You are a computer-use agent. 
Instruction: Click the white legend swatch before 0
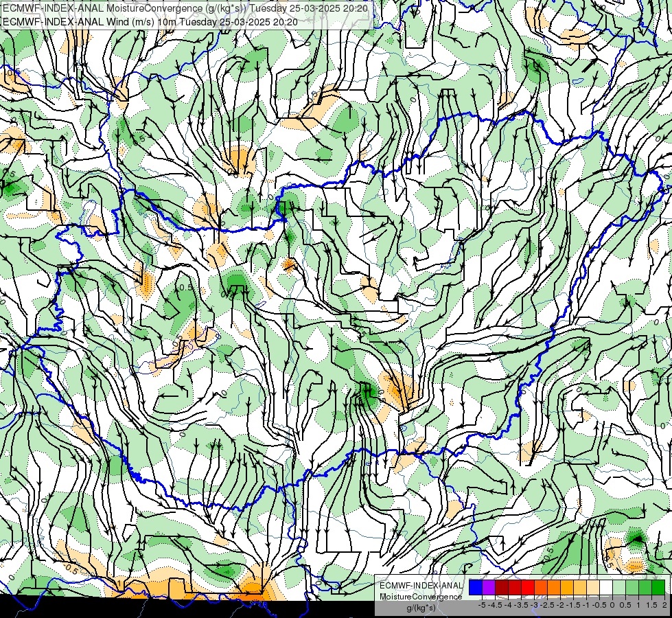(x=606, y=587)
